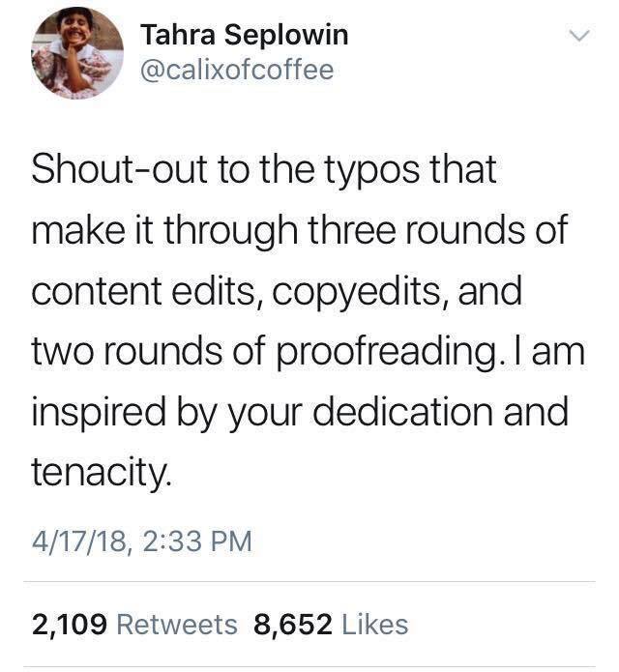This screenshot has width=619, height=672.
Task: View the 2,109 retweet count
Action: point(69,625)
